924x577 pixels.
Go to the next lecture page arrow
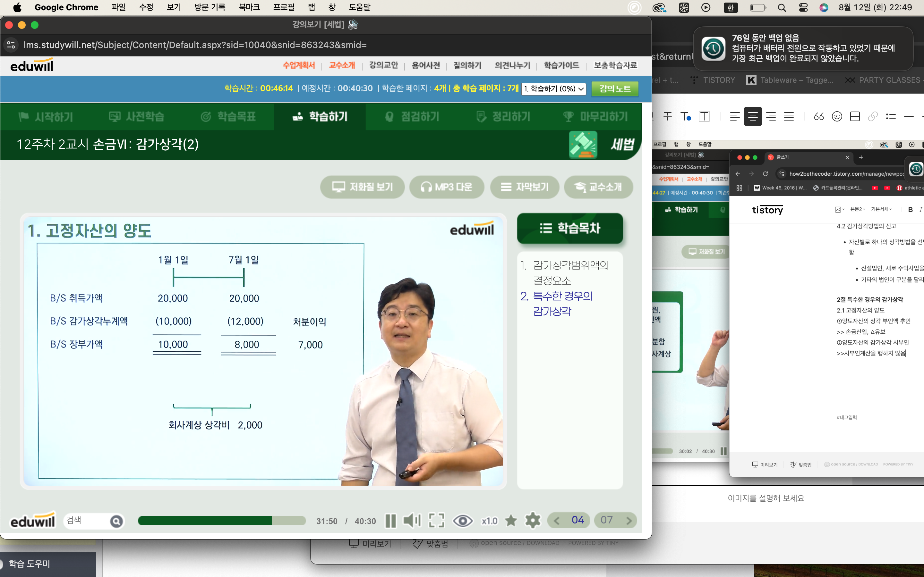point(629,521)
